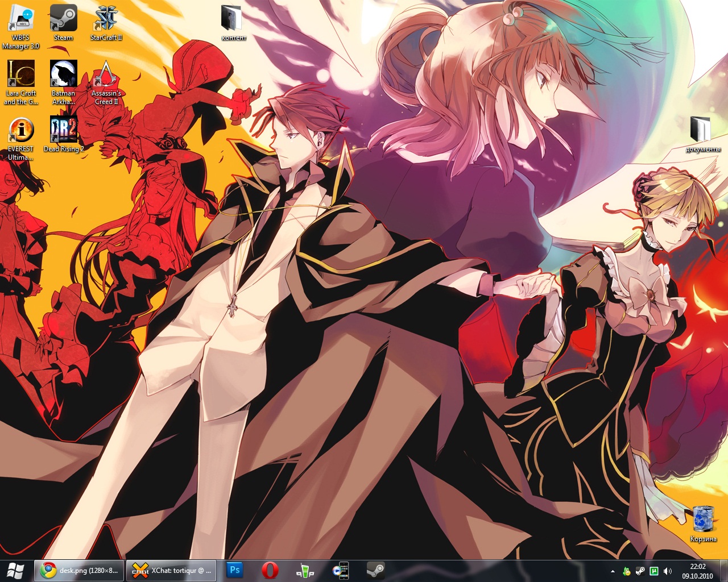The height and width of the screenshot is (582, 728).
Task: Open the документы folder on the desktop
Action: 703,134
